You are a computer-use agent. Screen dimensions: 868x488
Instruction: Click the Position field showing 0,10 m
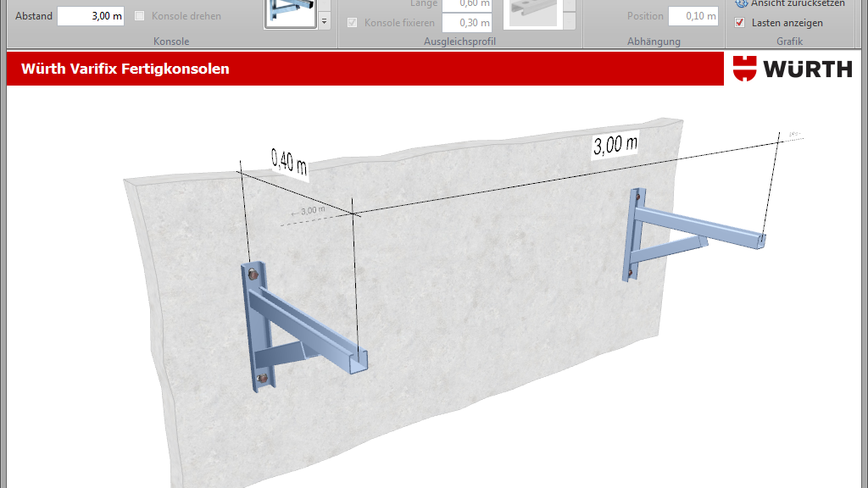point(693,16)
